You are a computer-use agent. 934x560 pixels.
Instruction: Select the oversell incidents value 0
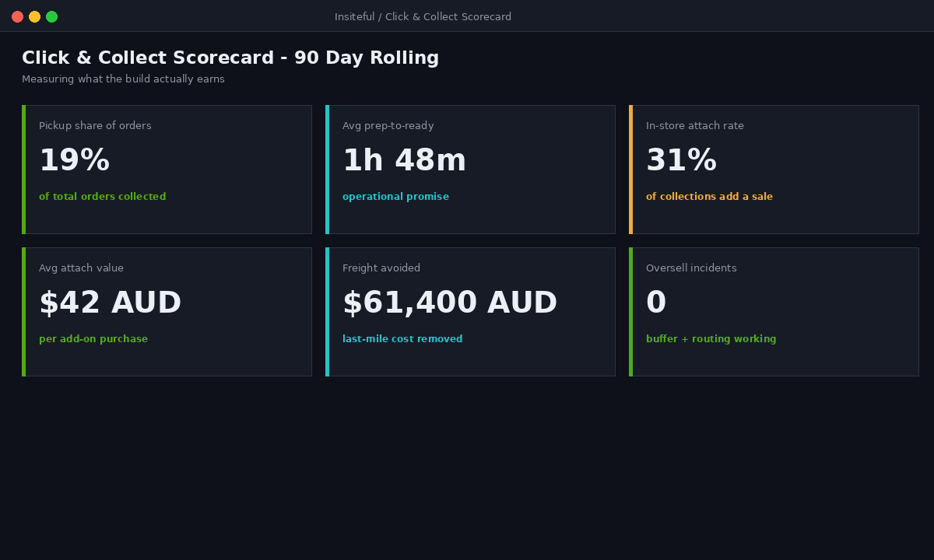(656, 303)
